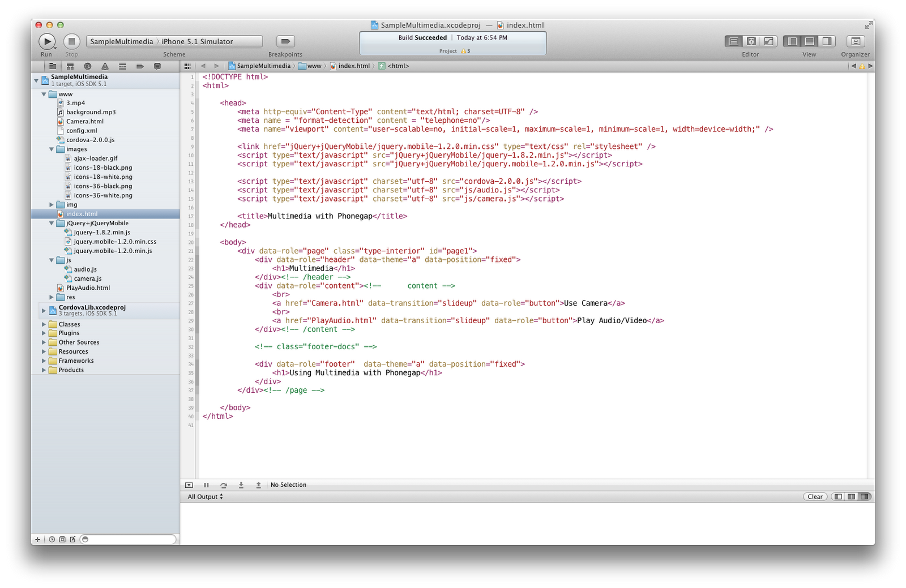Open PlayAudio.html file
This screenshot has width=906, height=588.
(88, 288)
